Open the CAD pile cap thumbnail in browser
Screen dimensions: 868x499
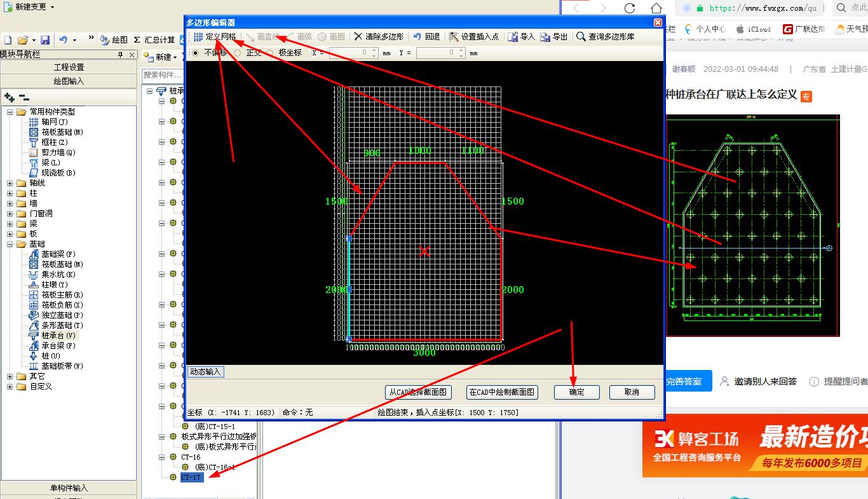tap(752, 226)
